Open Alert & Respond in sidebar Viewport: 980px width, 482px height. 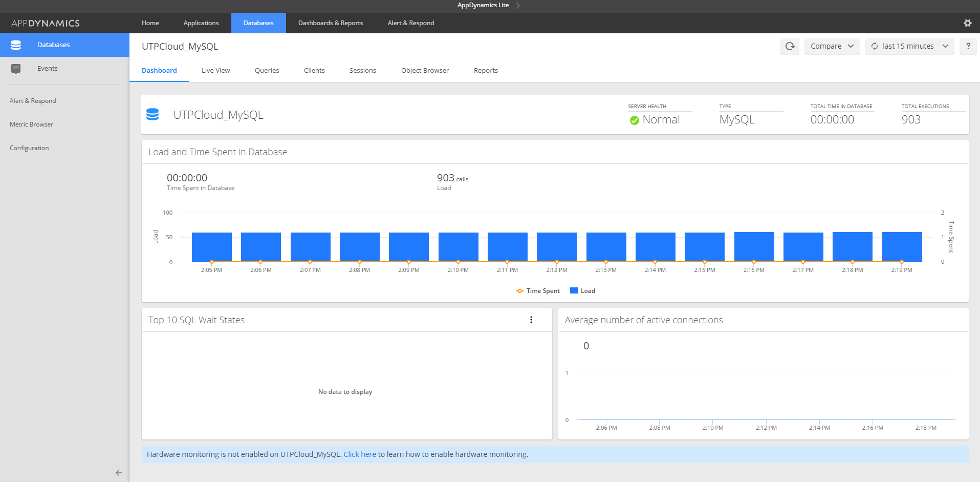tap(33, 101)
